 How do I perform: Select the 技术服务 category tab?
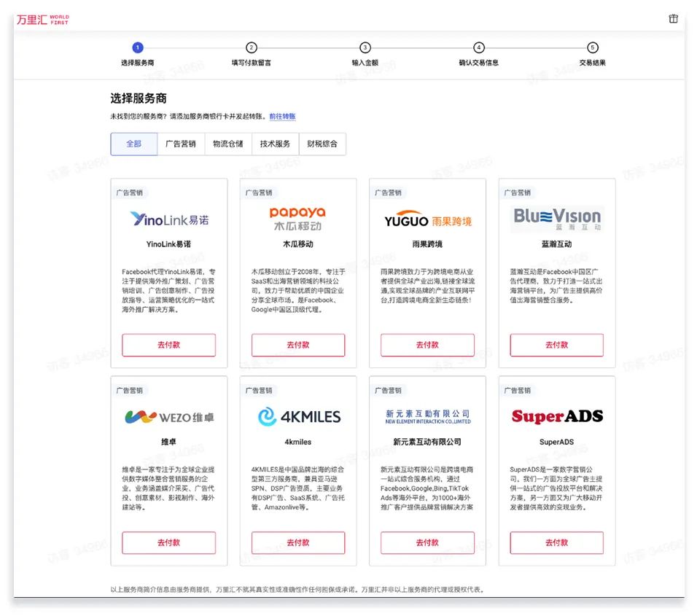click(277, 144)
